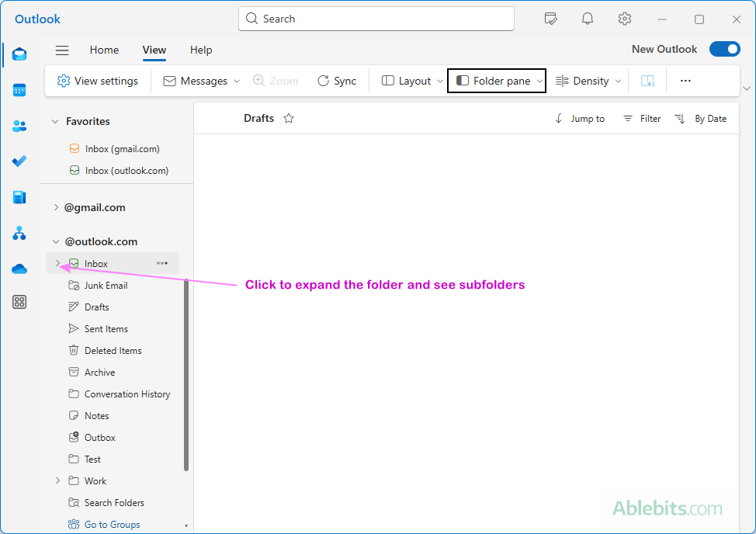Open the ribbon's more options ellipsis
Image resolution: width=756 pixels, height=534 pixels.
685,81
